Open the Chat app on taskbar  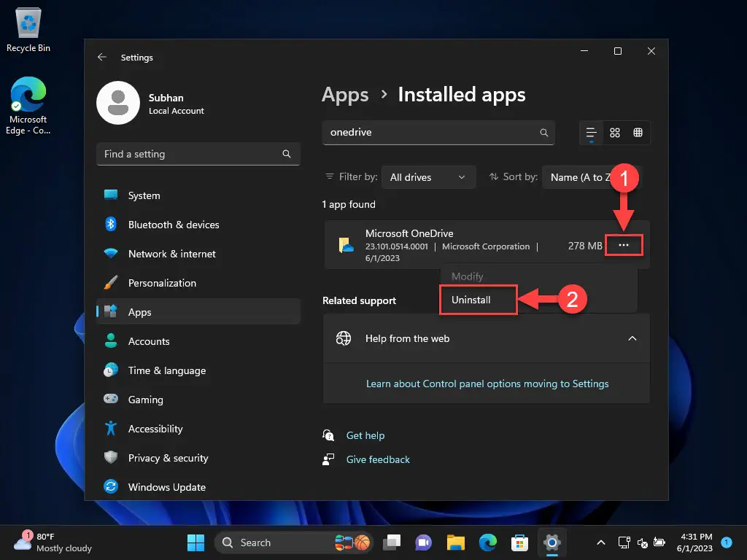[x=424, y=542]
